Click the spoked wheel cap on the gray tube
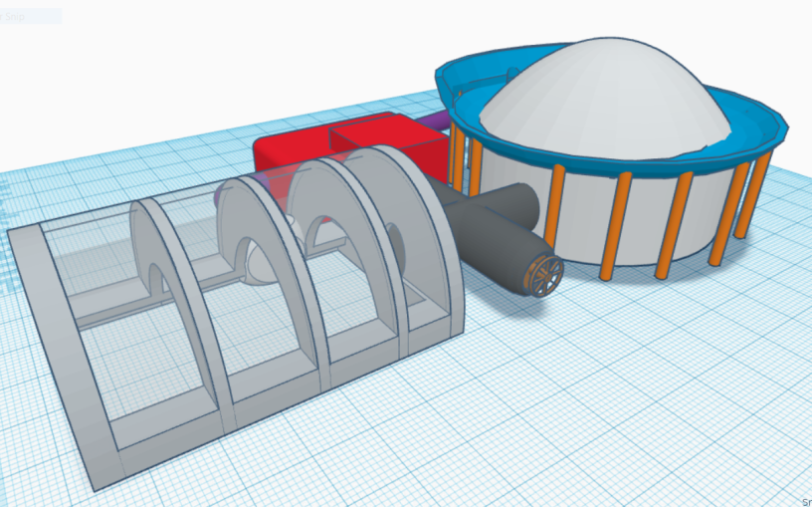 [544, 275]
